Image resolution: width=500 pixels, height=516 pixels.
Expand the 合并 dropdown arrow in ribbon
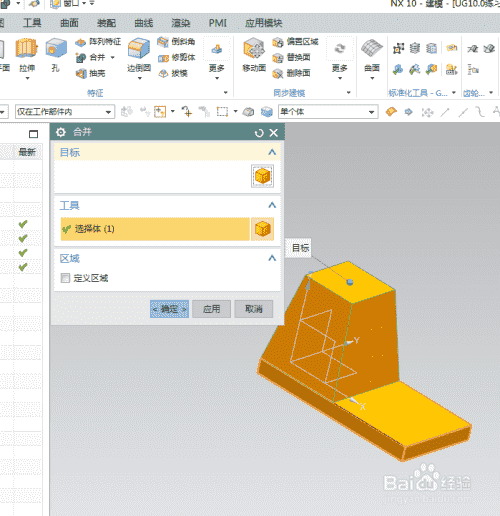tap(113, 57)
